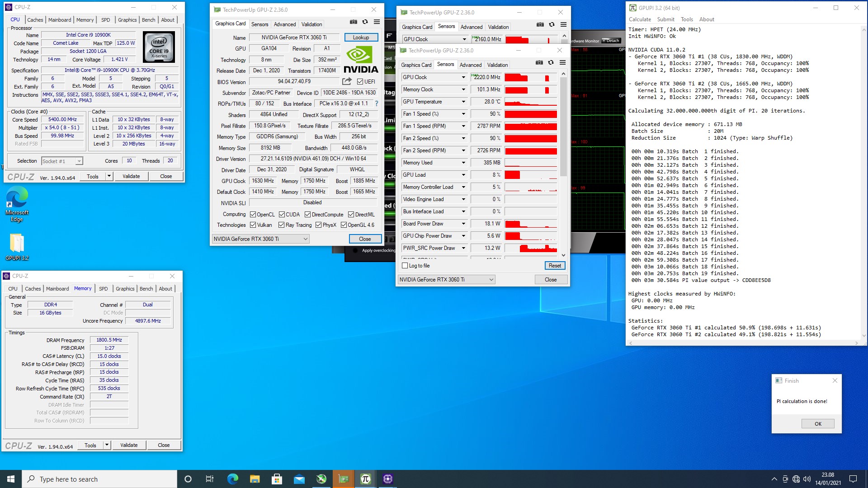Click refresh icon in back GPU-Z Sensors window
The height and width of the screenshot is (488, 868).
pyautogui.click(x=552, y=24)
